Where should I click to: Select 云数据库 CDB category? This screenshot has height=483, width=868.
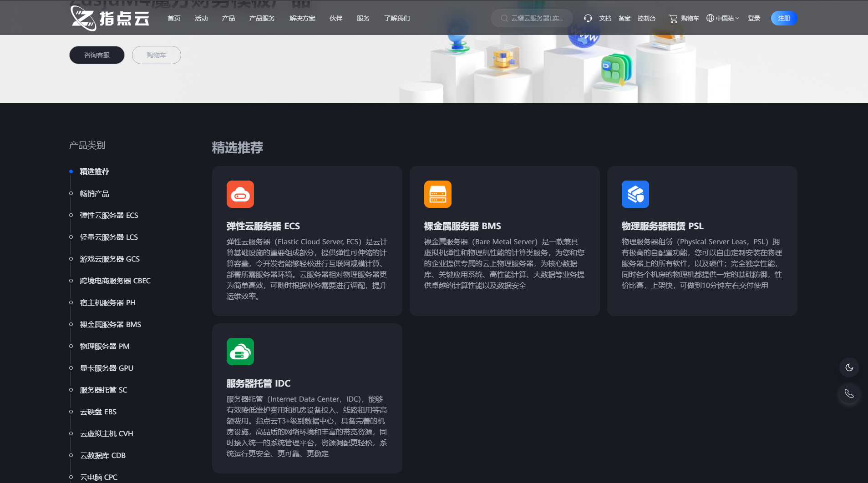103,455
